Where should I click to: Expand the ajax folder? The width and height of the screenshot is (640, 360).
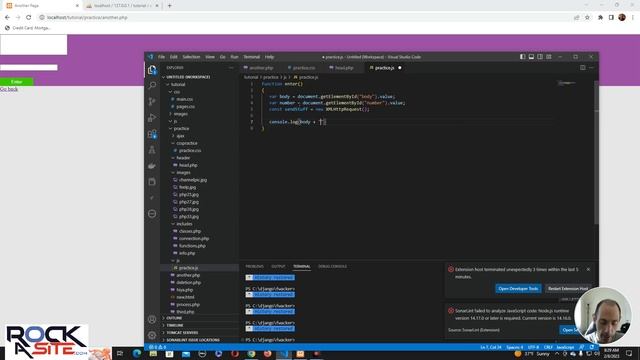180,136
